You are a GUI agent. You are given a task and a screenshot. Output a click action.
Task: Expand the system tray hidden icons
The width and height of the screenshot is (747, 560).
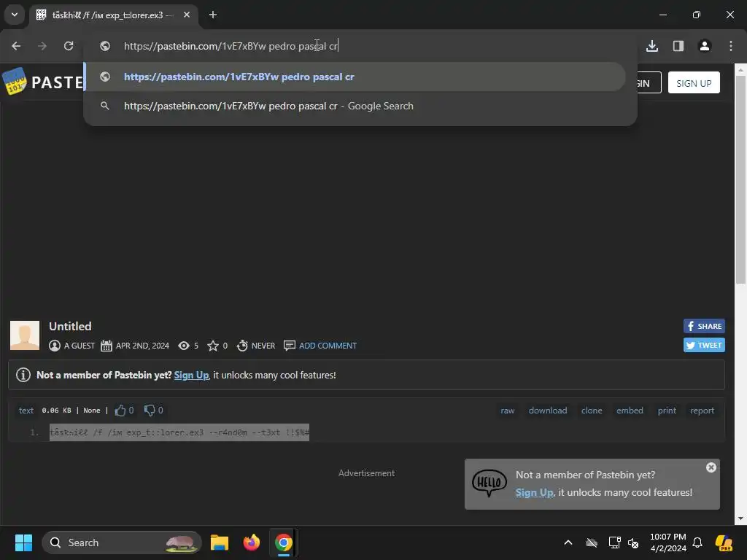[x=568, y=542]
